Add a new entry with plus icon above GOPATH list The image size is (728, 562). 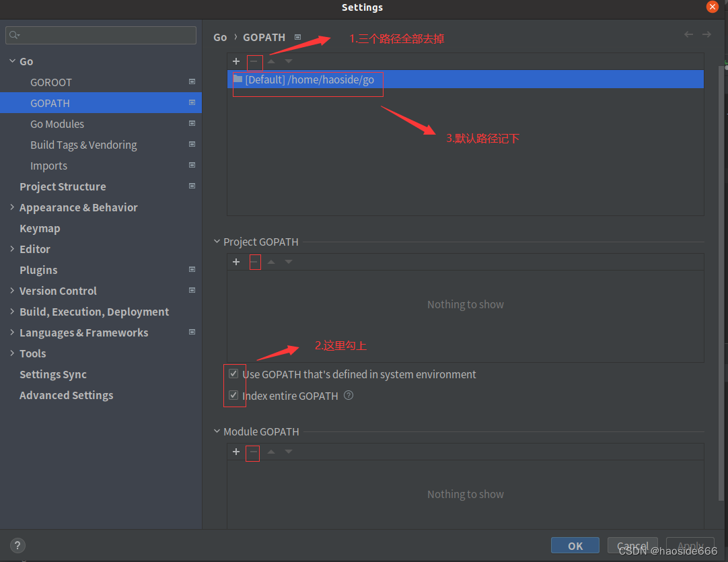pos(236,61)
